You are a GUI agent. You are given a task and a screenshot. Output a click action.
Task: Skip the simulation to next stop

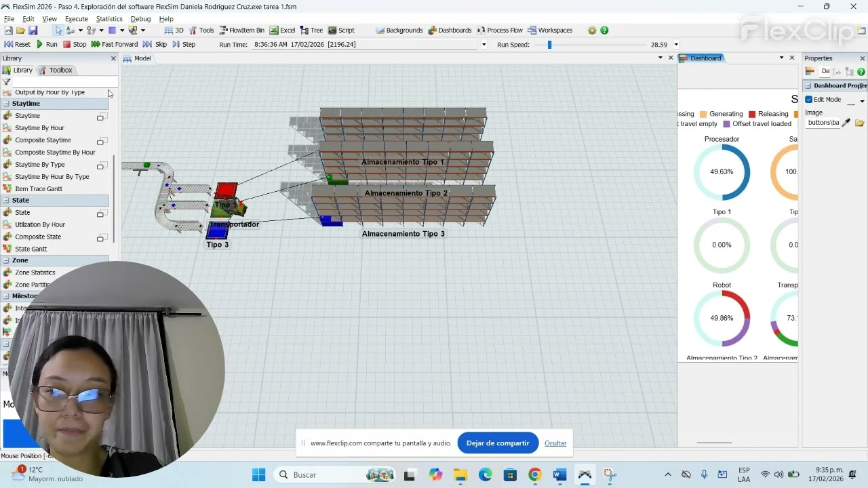coord(155,44)
